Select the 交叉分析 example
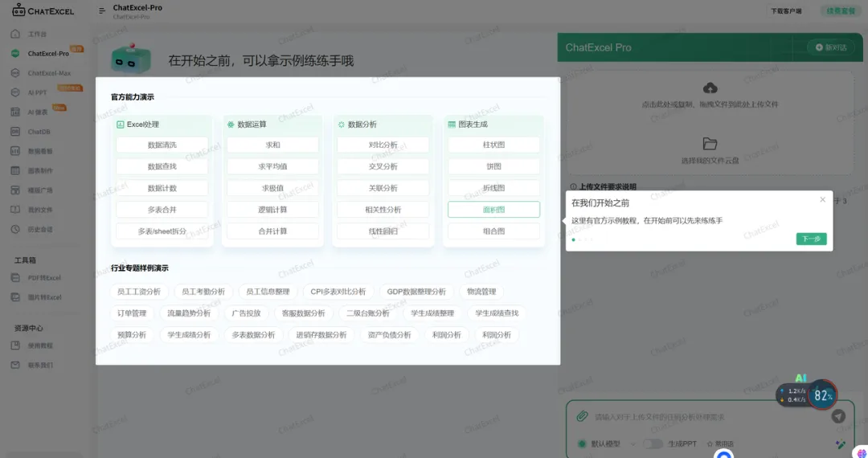Screen dimensions: 868x458 pos(383,166)
